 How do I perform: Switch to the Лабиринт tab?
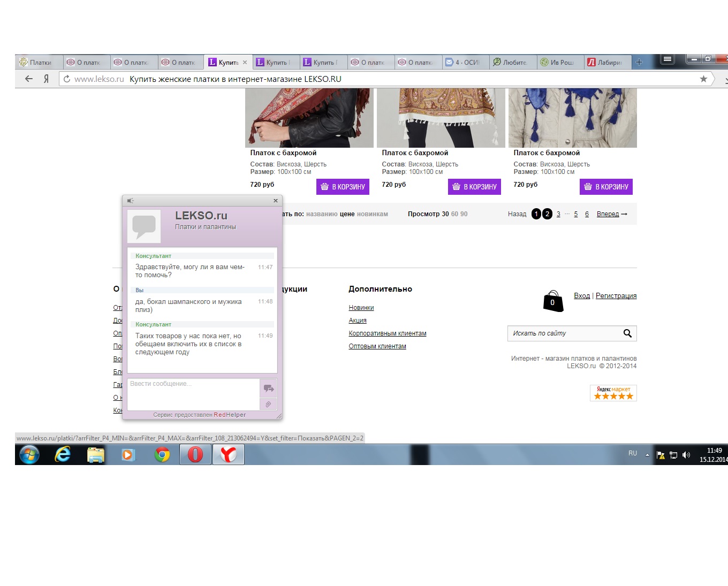point(608,63)
